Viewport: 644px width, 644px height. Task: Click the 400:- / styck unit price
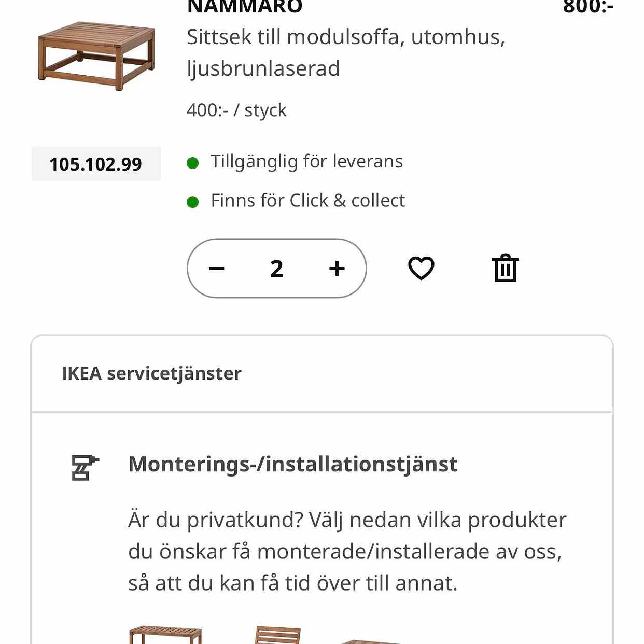(x=236, y=110)
